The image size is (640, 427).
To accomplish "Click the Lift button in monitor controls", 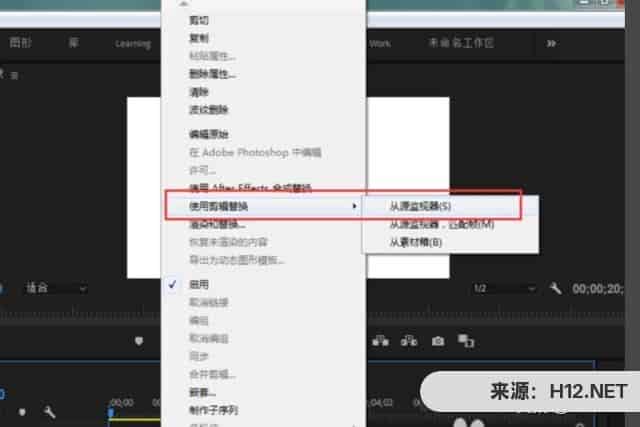I will (380, 341).
